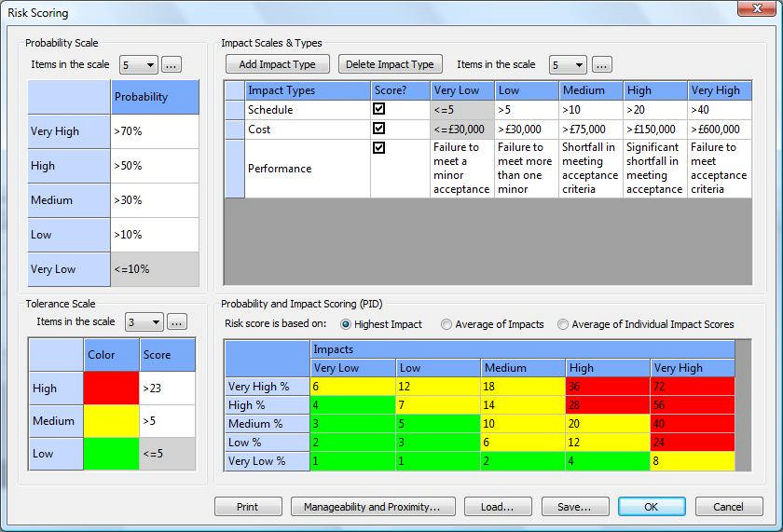The image size is (783, 532).
Task: Uncheck the Cost Score checkbox
Action: 379,129
